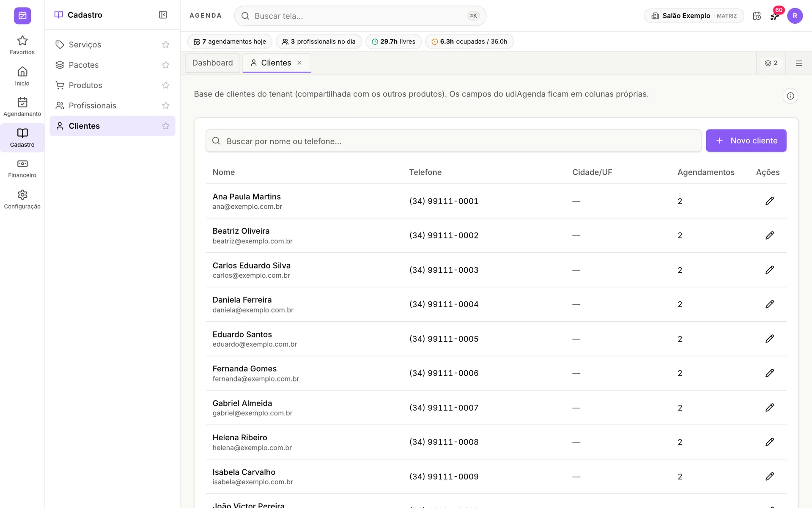Image resolution: width=812 pixels, height=508 pixels.
Task: Edit Daniela Ferreira record
Action: (769, 304)
